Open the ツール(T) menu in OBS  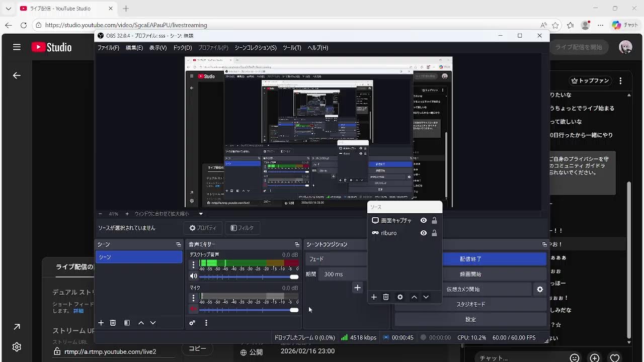tap(292, 48)
